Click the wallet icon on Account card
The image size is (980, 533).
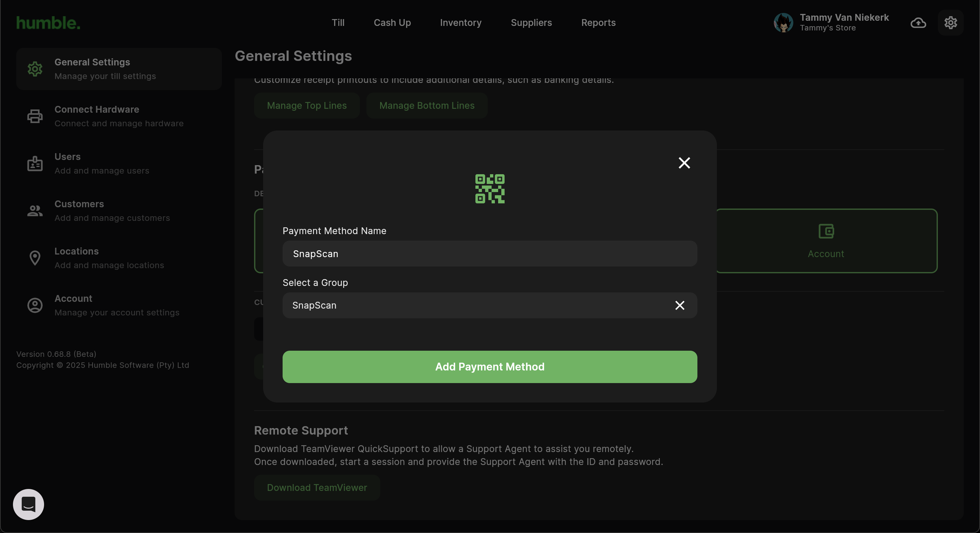click(x=826, y=231)
